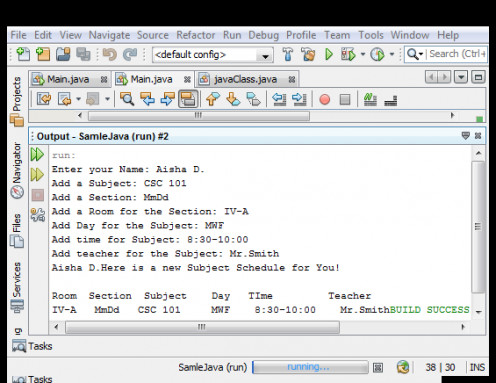The width and height of the screenshot is (496, 383).
Task: Open the Profile Project dropdown arrow
Action: point(392,54)
